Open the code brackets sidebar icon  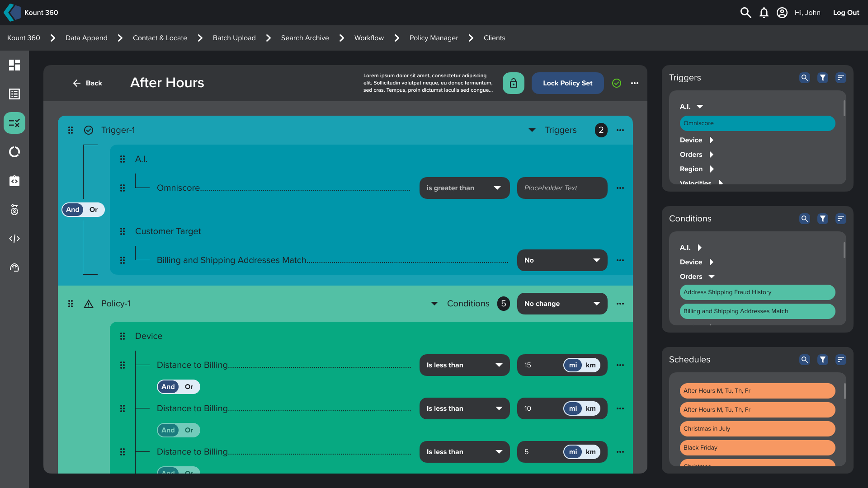pos(14,239)
